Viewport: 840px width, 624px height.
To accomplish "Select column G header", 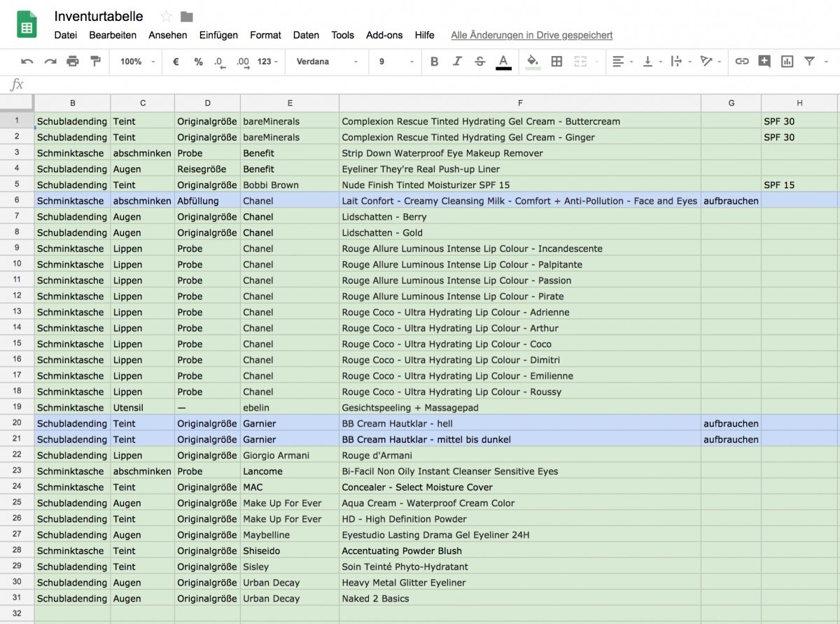I will [731, 104].
